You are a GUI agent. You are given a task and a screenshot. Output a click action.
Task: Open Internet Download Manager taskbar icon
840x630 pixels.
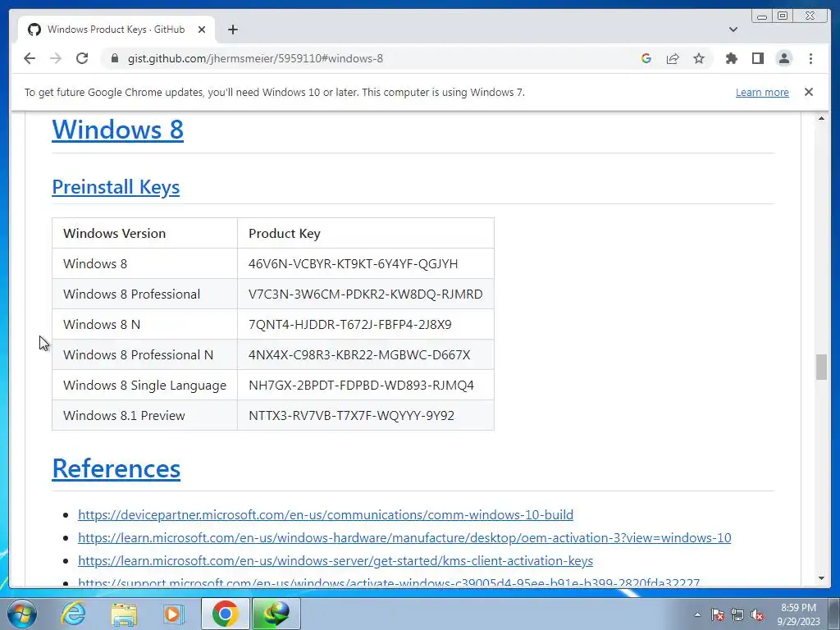click(276, 614)
